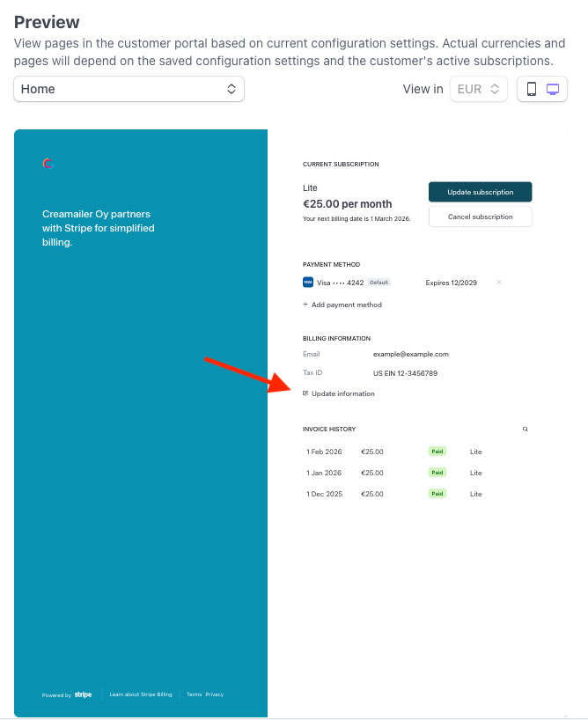Image resolution: width=588 pixels, height=720 pixels.
Task: Click the Creamailer logo icon
Action: (x=48, y=164)
